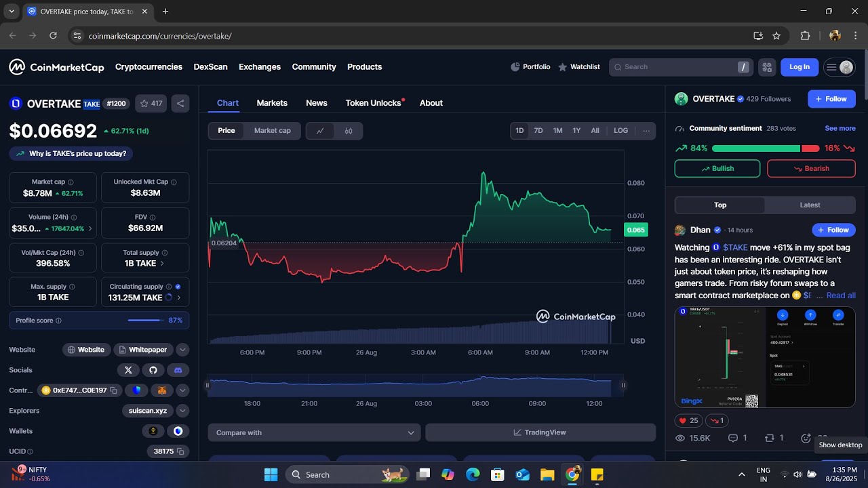
Task: Open File Explorer from taskbar
Action: click(547, 474)
